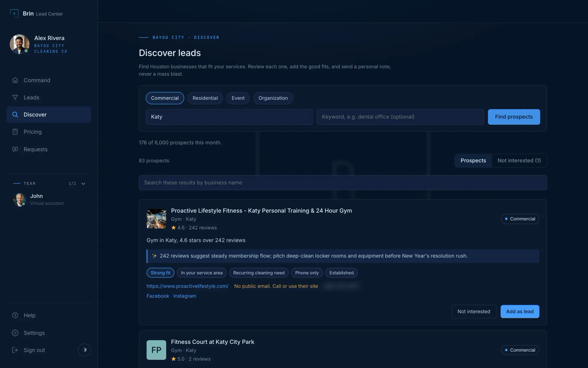Click the Sign out arrow icon
This screenshot has height=368, width=588.
15,350
